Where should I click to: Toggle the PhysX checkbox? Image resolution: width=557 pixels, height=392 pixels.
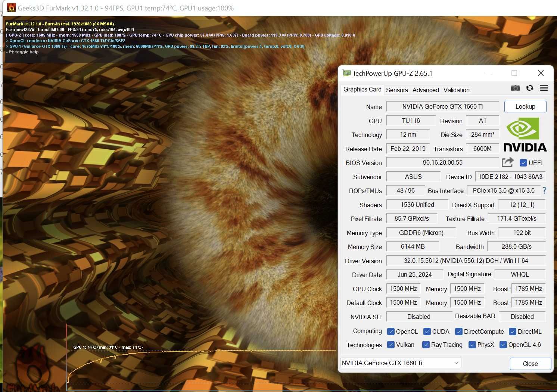click(x=472, y=345)
